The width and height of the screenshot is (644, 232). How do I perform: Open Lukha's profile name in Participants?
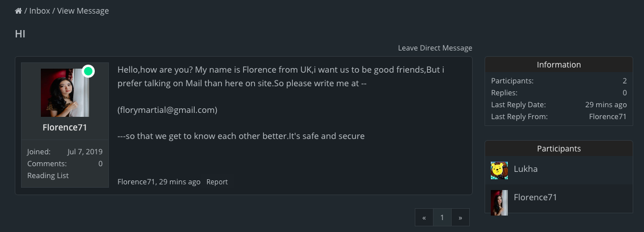(x=525, y=169)
